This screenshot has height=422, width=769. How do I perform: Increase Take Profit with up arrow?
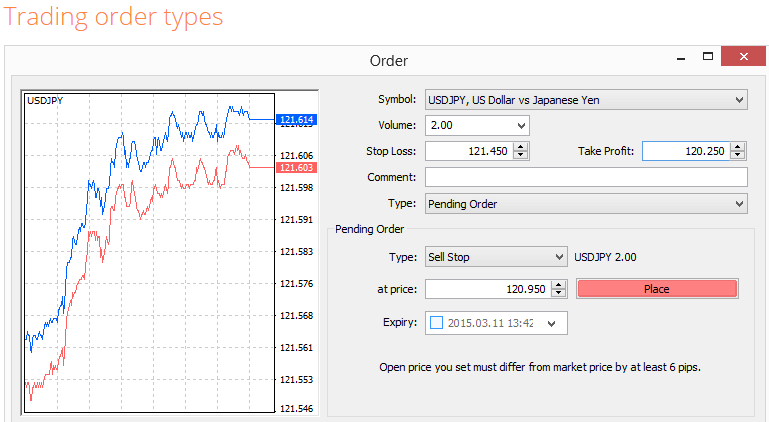[x=738, y=147]
